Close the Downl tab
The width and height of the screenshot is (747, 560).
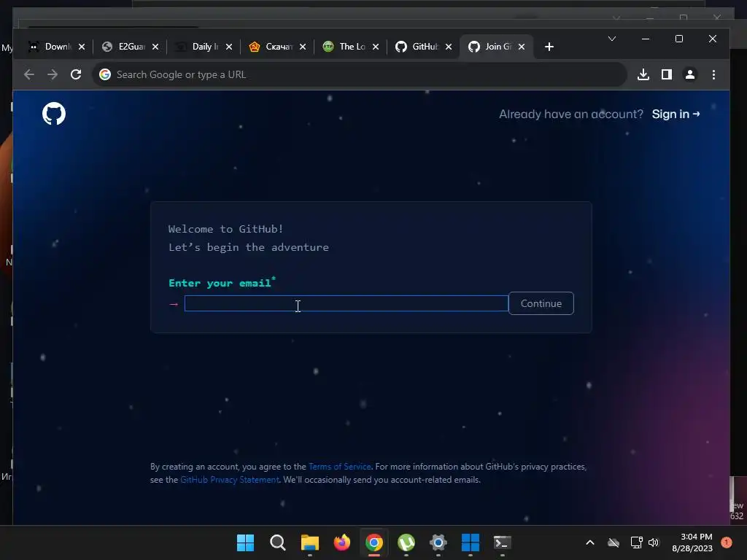[82, 47]
